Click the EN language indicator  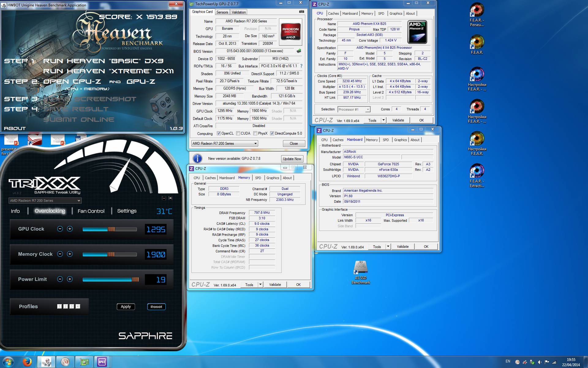(x=508, y=361)
